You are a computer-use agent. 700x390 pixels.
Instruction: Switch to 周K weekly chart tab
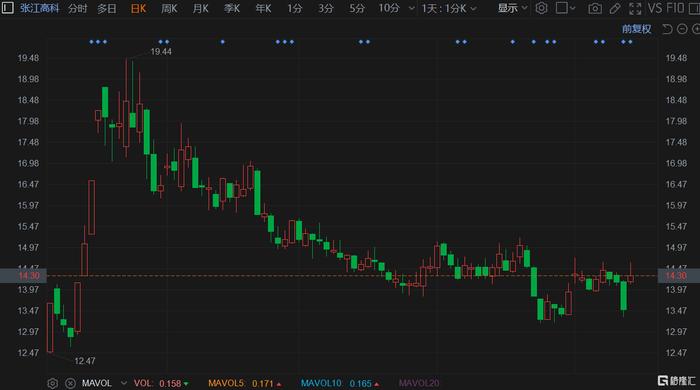[x=169, y=8]
